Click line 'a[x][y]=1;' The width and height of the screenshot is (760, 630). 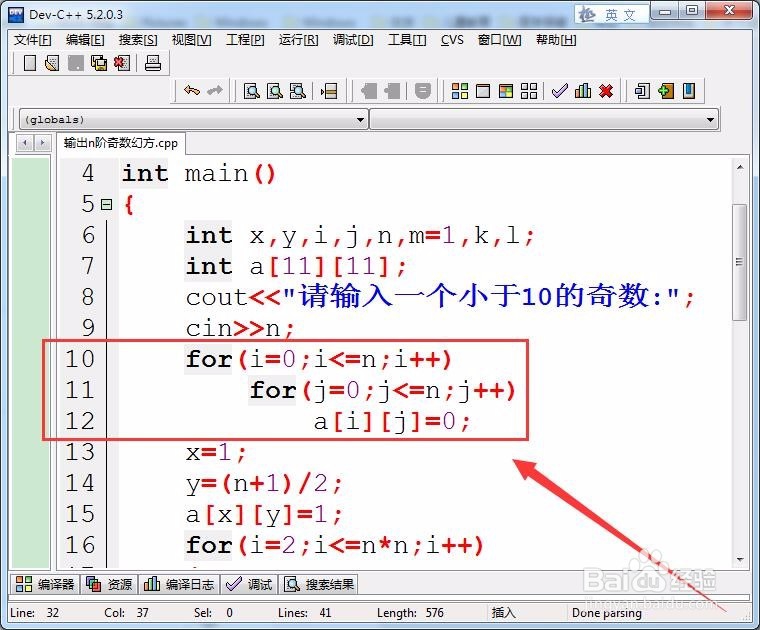(x=264, y=515)
